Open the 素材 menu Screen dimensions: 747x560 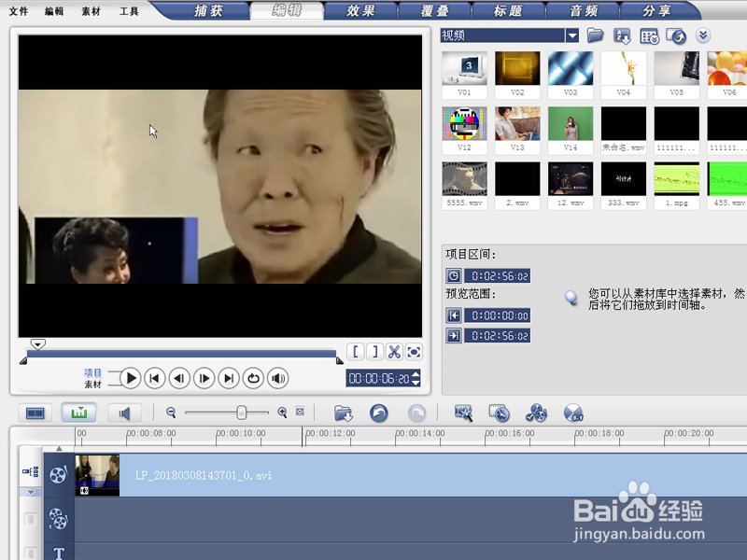tap(91, 11)
